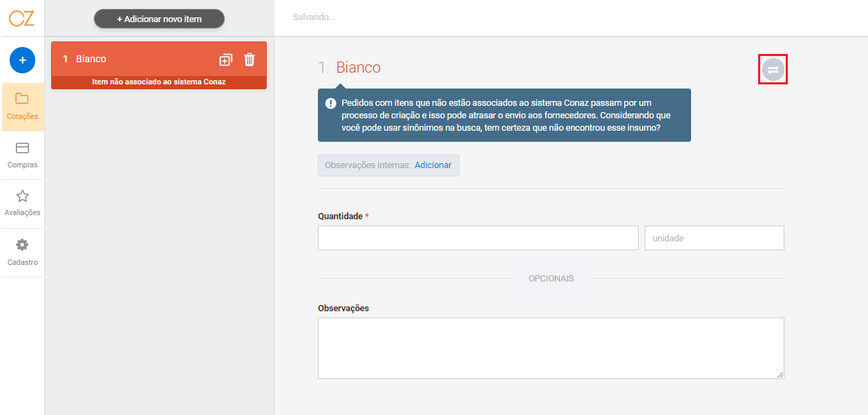The image size is (868, 415).
Task: Click the Observações internas label
Action: coord(368,165)
